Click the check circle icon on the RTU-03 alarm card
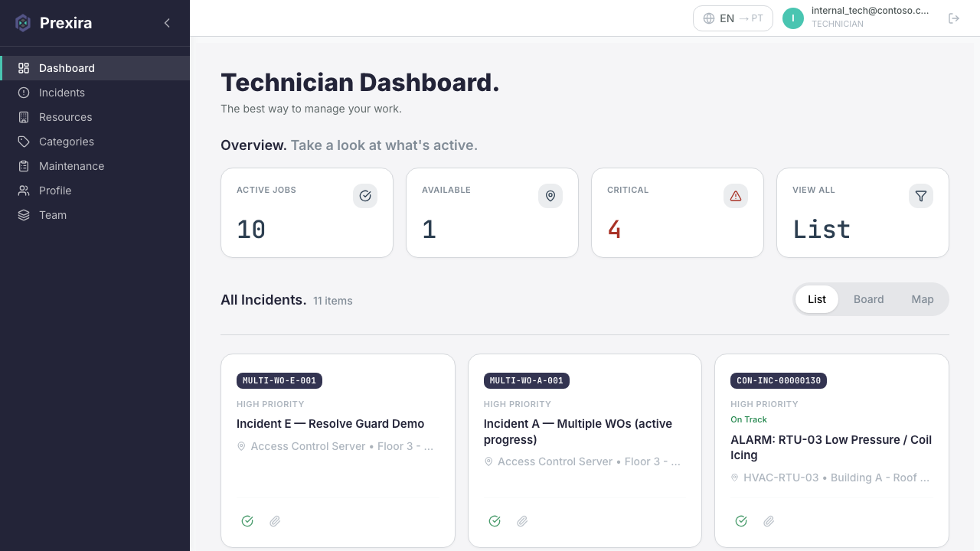The height and width of the screenshot is (551, 980). pos(741,521)
